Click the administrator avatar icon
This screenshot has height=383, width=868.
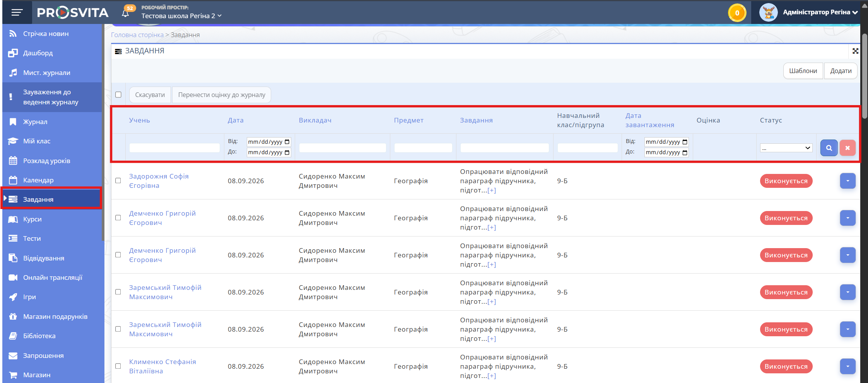(768, 12)
